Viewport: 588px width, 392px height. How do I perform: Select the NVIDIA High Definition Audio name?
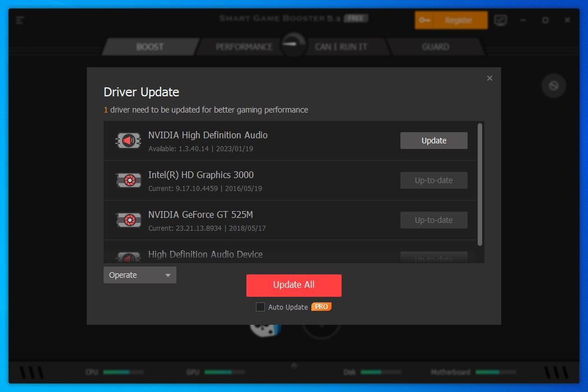coord(208,135)
